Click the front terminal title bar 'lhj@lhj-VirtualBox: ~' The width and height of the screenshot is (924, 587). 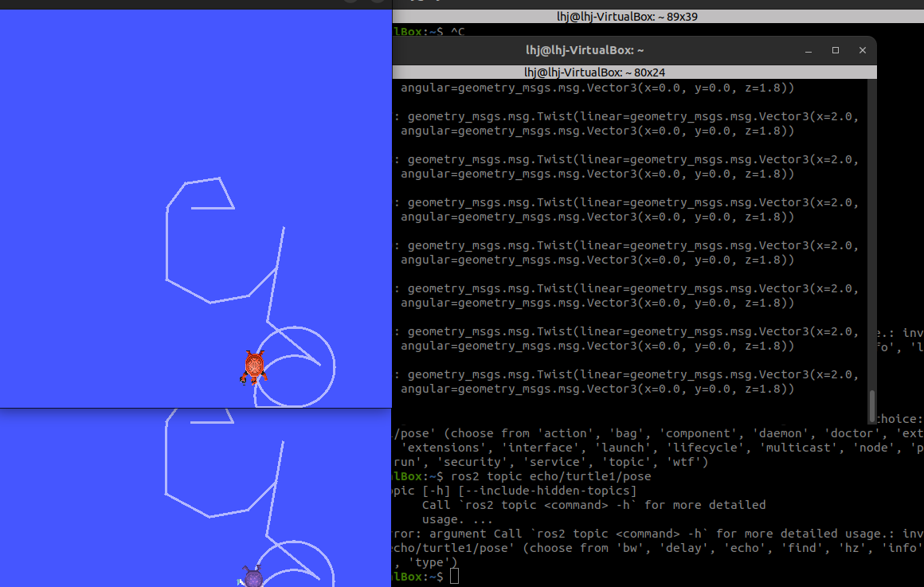[585, 50]
